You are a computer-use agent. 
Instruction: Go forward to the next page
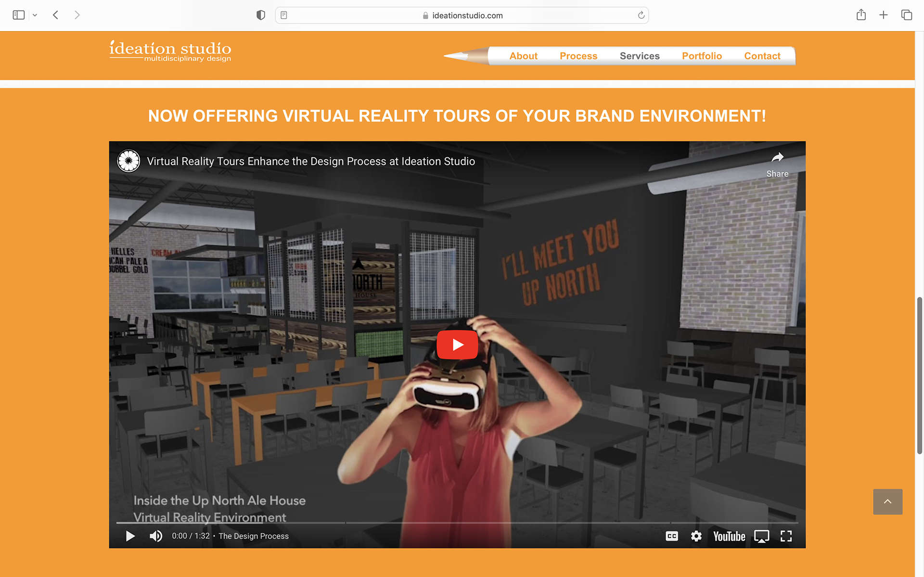tap(77, 15)
